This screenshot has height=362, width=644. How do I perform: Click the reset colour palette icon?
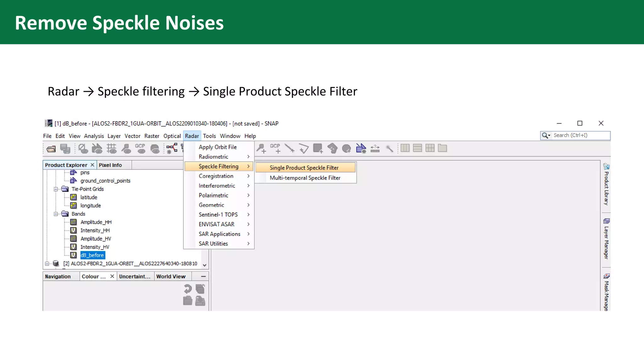click(188, 288)
